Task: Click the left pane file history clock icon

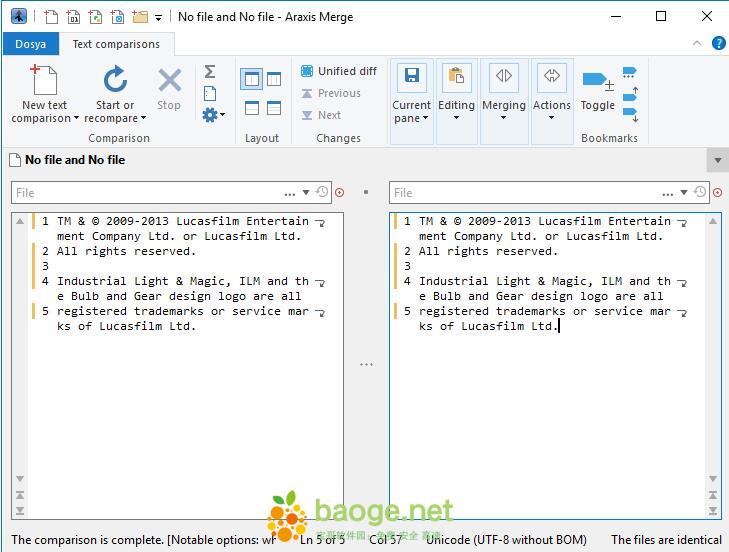Action: [322, 192]
